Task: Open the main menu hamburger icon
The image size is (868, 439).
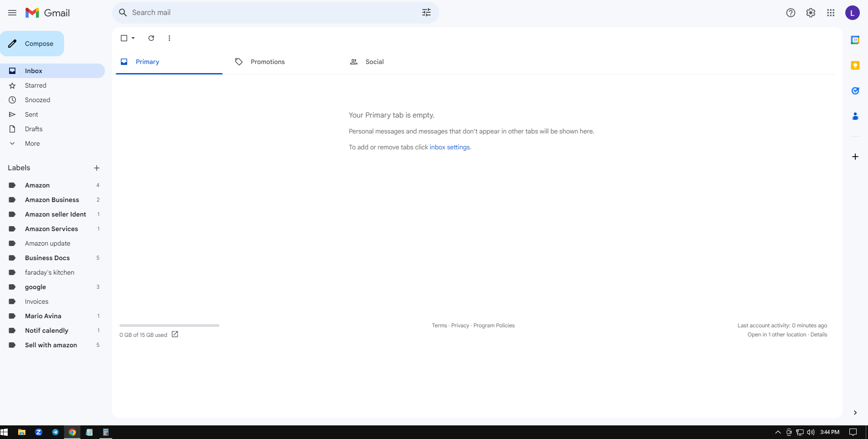Action: pyautogui.click(x=12, y=13)
